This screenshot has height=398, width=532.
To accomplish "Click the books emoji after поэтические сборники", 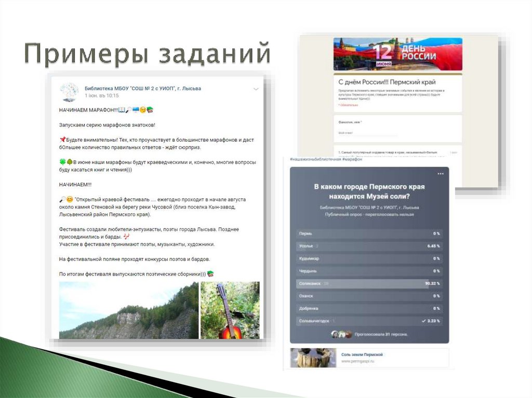I will point(210,273).
